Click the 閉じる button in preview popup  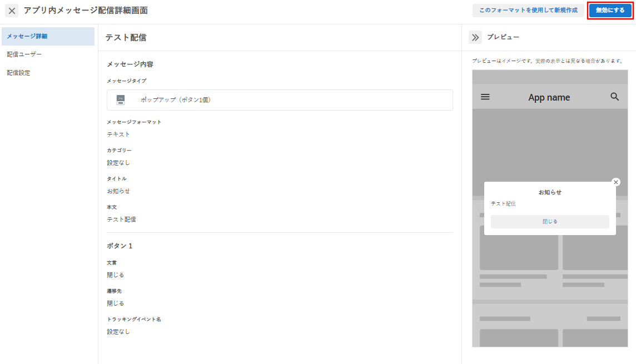(x=550, y=222)
